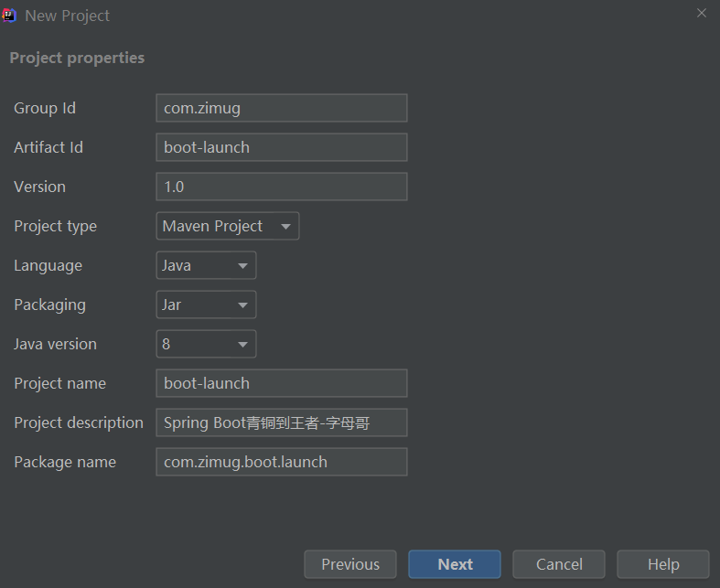
Task: Open the Project type dropdown
Action: [227, 226]
